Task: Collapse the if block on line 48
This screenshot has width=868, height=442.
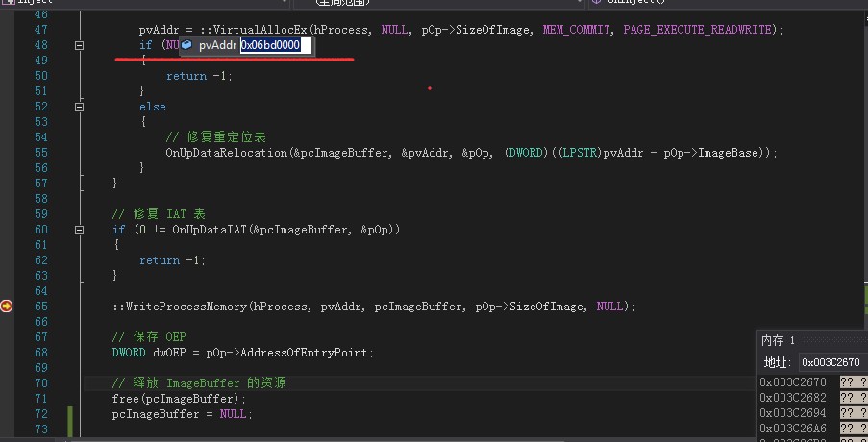Action: point(79,45)
